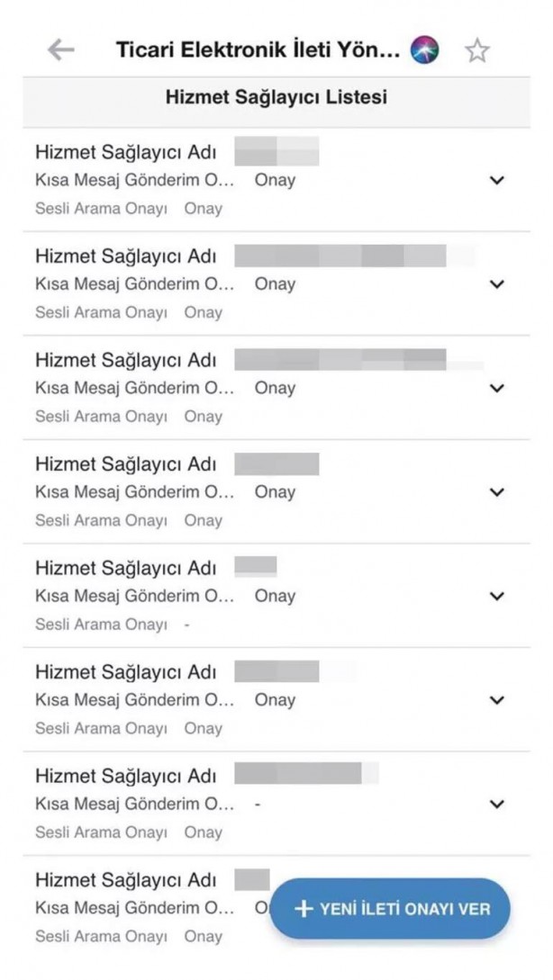The width and height of the screenshot is (553, 980).
Task: Expand the sixth service provider row
Action: coord(497,699)
